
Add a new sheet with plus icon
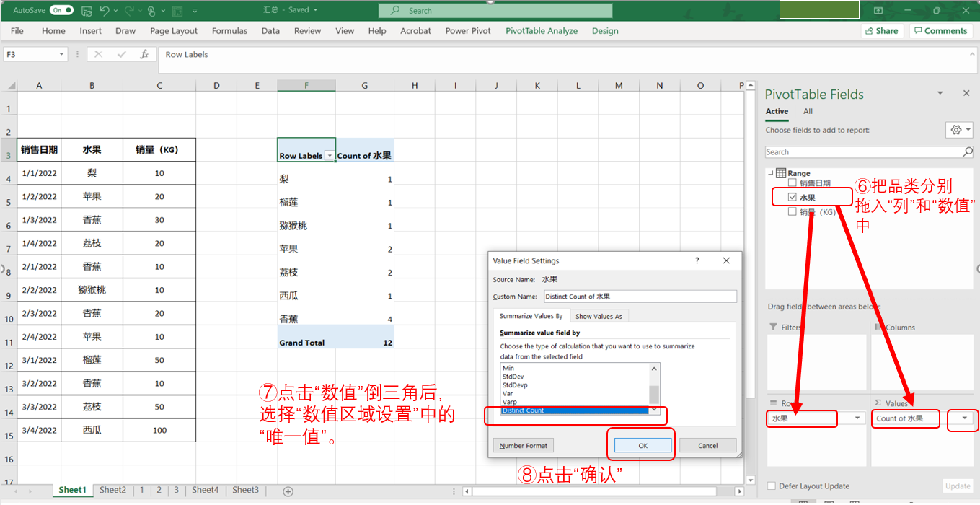pyautogui.click(x=288, y=491)
